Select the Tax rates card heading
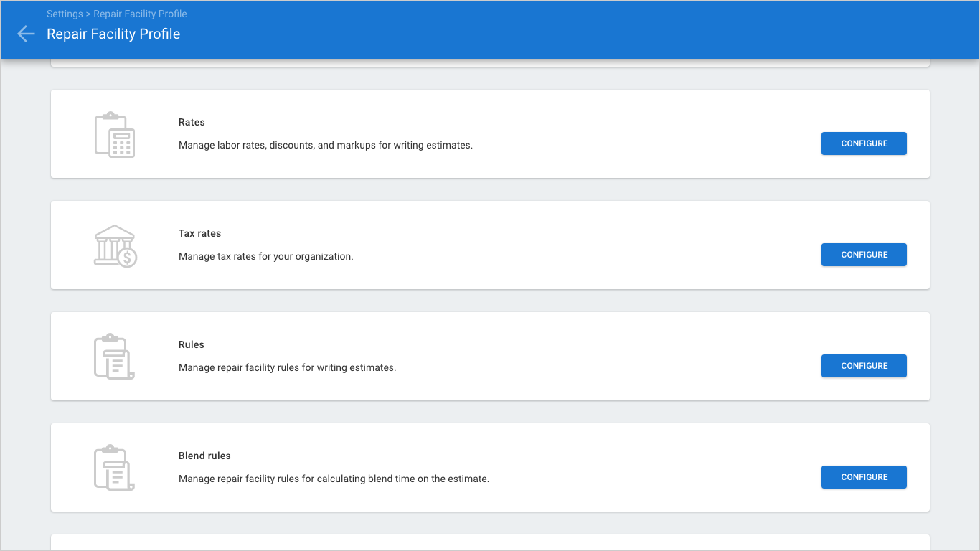The image size is (980, 551). pos(199,233)
